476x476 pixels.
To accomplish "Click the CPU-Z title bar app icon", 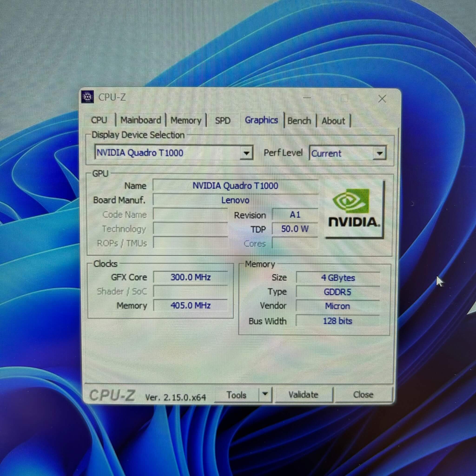I will click(x=87, y=97).
